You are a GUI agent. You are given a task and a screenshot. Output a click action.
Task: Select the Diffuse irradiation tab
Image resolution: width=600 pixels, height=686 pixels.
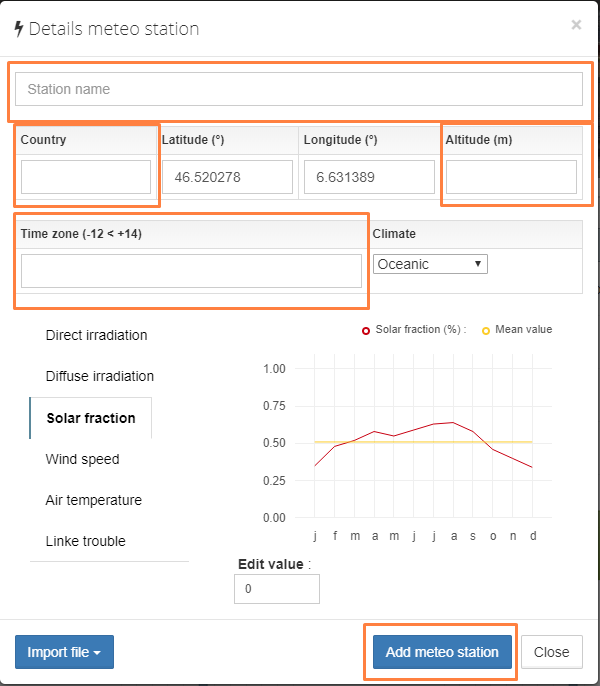(x=100, y=376)
